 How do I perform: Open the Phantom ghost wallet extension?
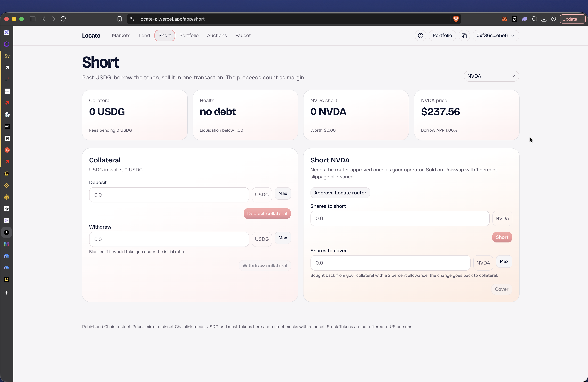[x=524, y=19]
